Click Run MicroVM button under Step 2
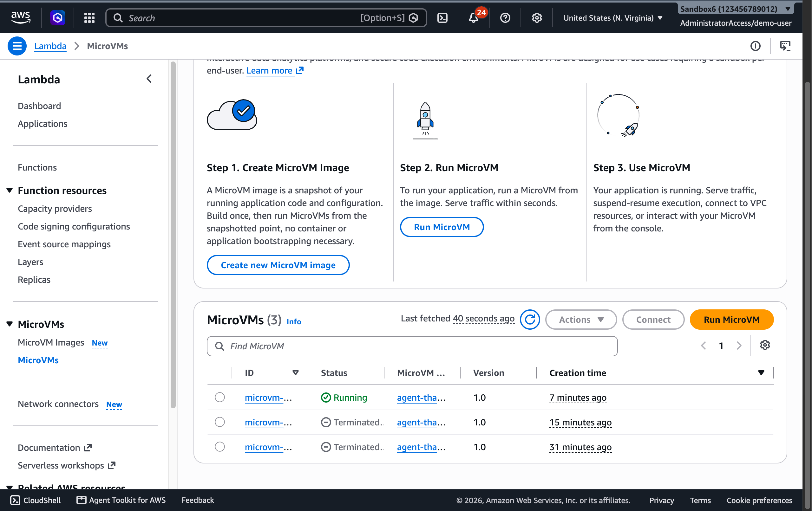Image resolution: width=812 pixels, height=511 pixels. tap(442, 227)
